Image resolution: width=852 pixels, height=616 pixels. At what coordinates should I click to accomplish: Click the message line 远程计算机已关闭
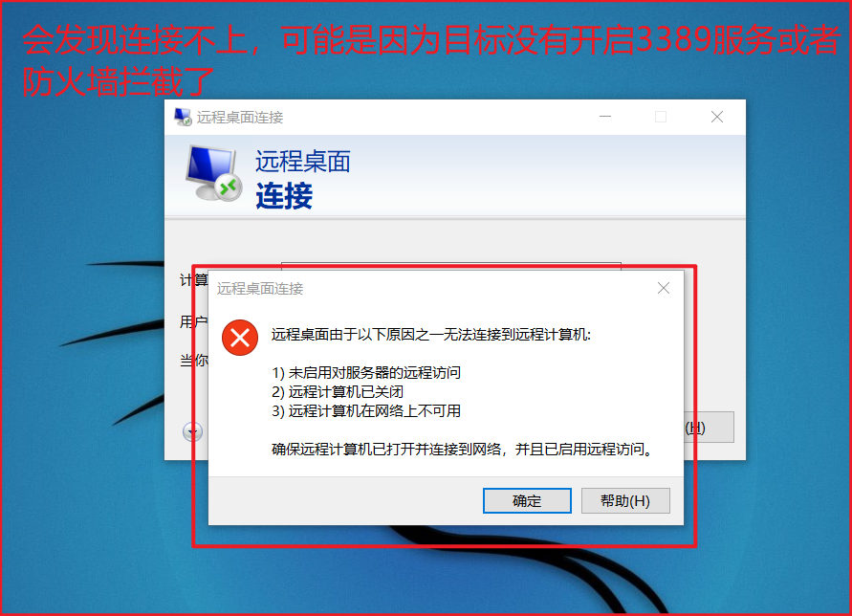tap(338, 392)
